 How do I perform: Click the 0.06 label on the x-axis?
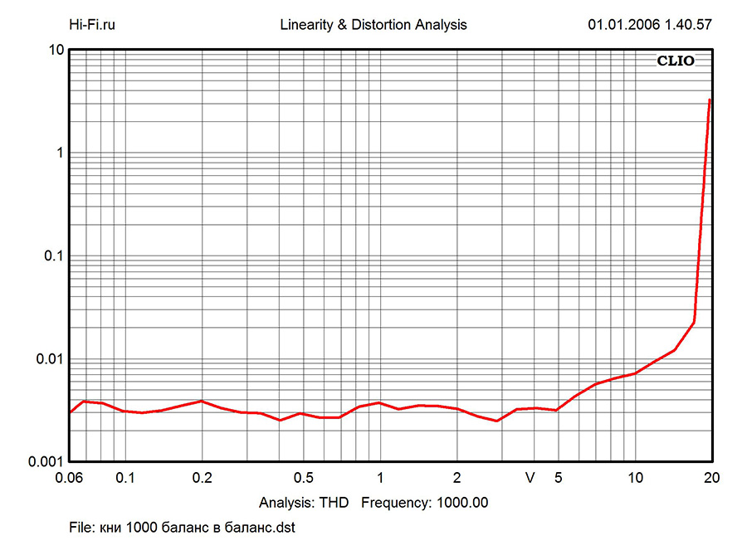[70, 479]
